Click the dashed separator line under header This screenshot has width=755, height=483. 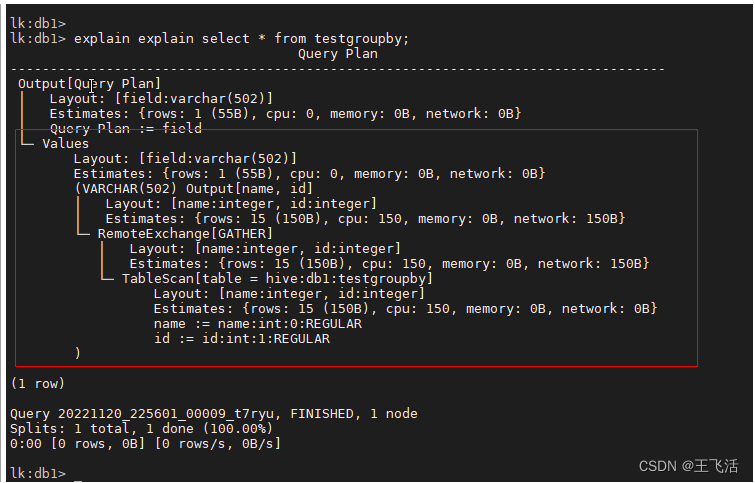[340, 68]
